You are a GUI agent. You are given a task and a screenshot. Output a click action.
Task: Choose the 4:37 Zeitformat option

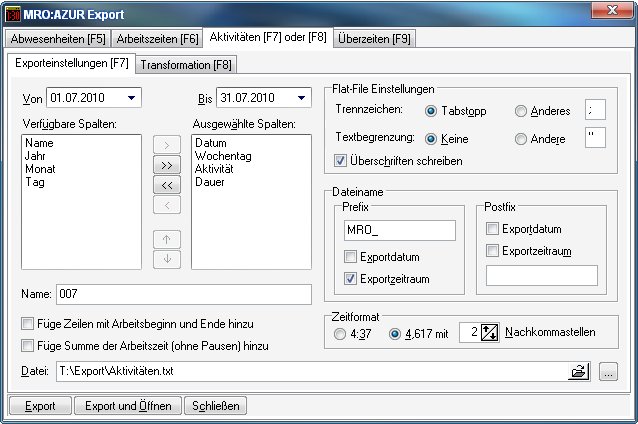click(342, 334)
